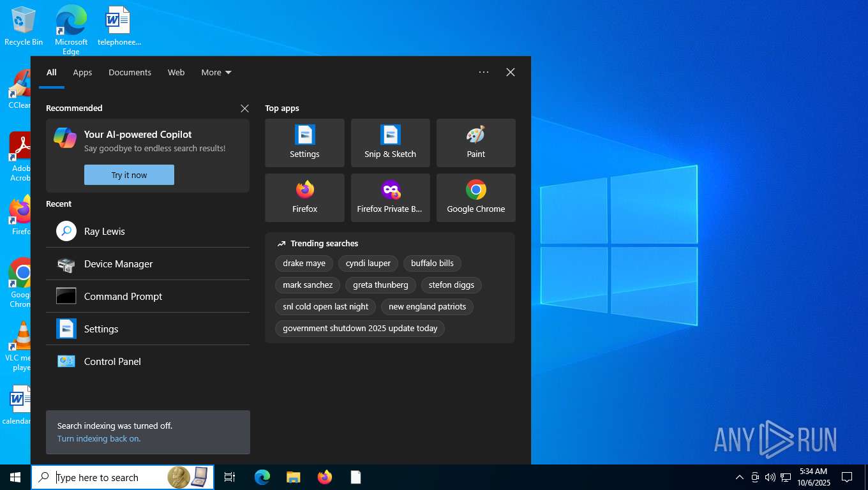Open Recycle Bin on the desktop
The image size is (868, 490).
pos(24,27)
